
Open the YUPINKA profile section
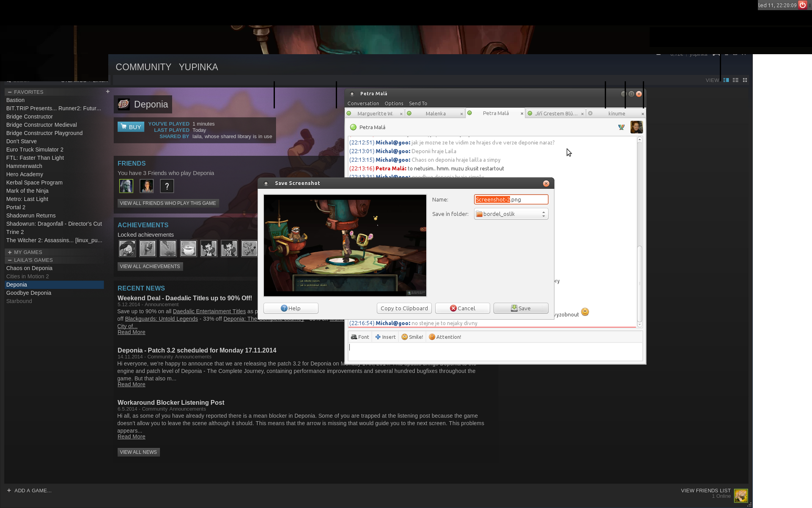[x=198, y=67]
